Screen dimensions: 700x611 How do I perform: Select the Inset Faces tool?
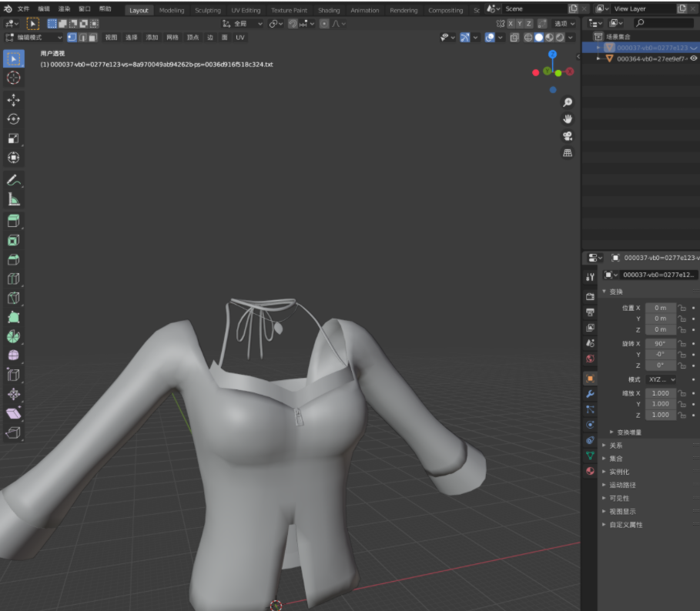(13, 240)
